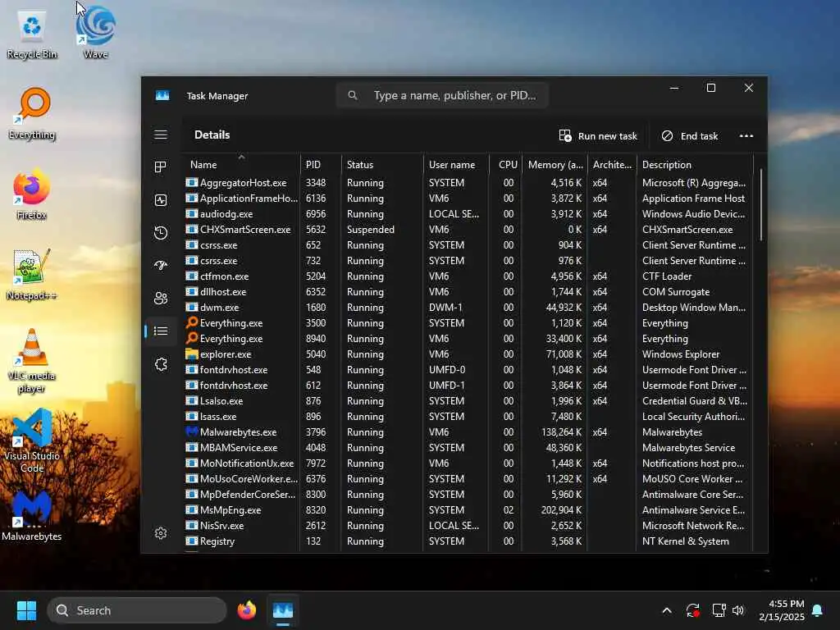The image size is (840, 630).
Task: Select the Details page icon in sidebar
Action: (x=161, y=331)
